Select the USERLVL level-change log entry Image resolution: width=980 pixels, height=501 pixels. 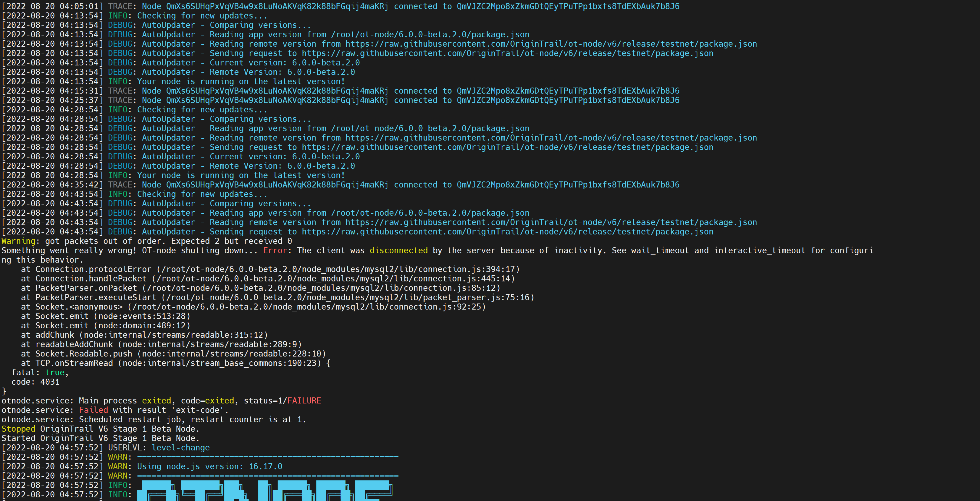point(181,448)
